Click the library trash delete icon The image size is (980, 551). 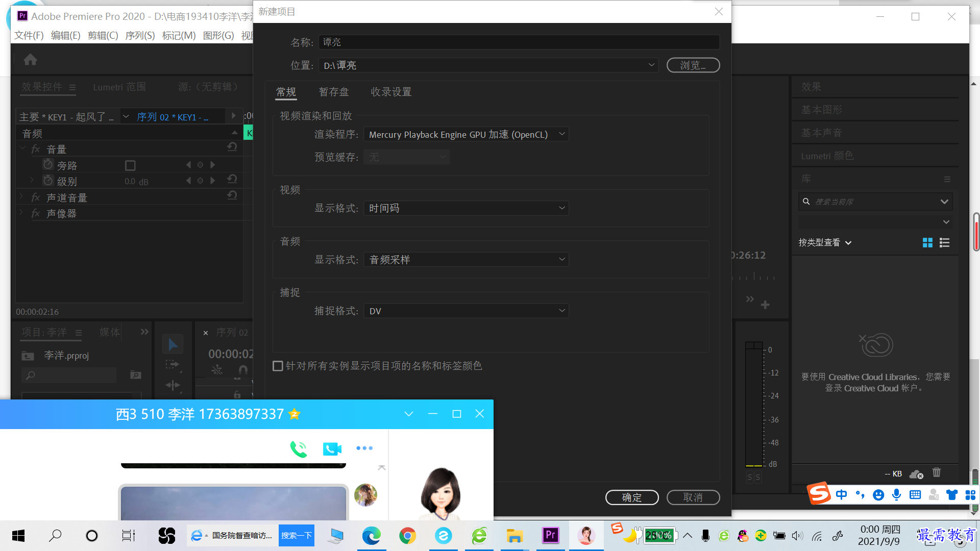[x=936, y=472]
